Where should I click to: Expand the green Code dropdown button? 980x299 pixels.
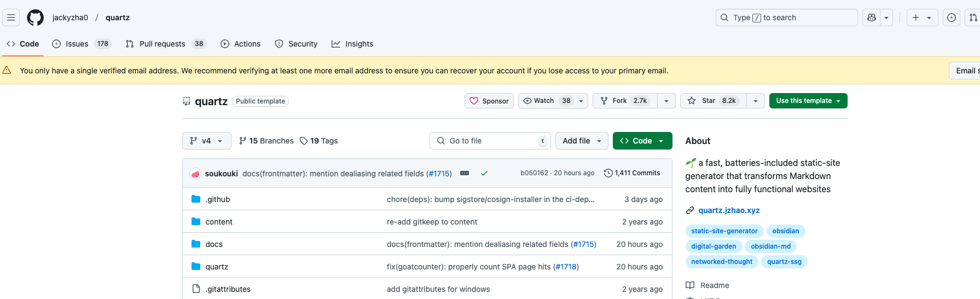(x=642, y=141)
